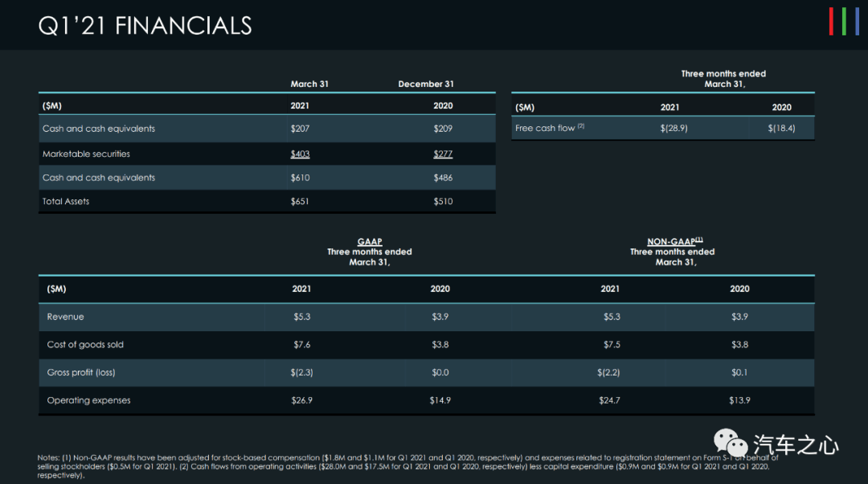Click the green vertical bar in logo
Viewport: 868px width, 484px height.
coord(844,22)
